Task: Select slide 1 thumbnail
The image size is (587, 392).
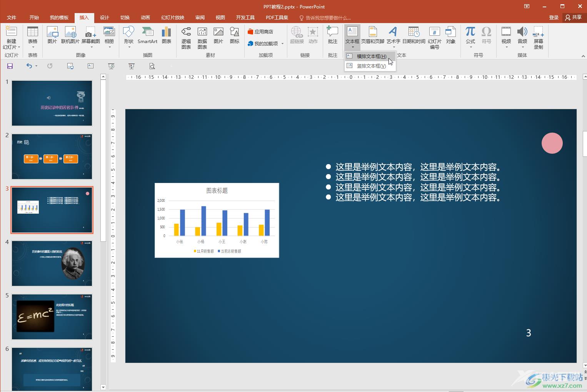Action: coord(52,103)
